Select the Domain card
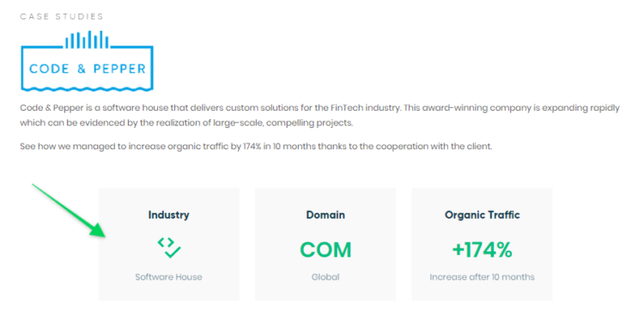The width and height of the screenshot is (644, 320). point(325,245)
